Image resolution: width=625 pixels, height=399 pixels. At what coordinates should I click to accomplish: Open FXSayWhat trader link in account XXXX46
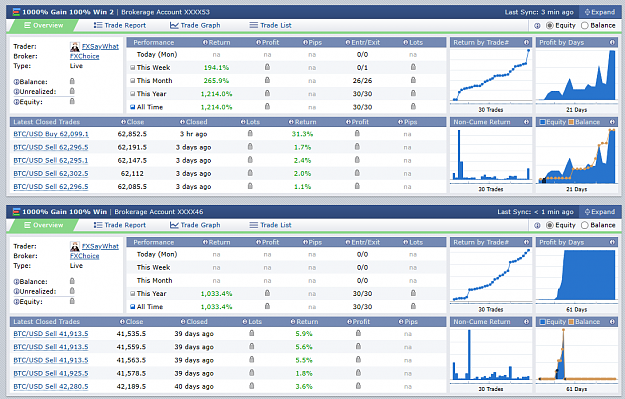(100, 246)
